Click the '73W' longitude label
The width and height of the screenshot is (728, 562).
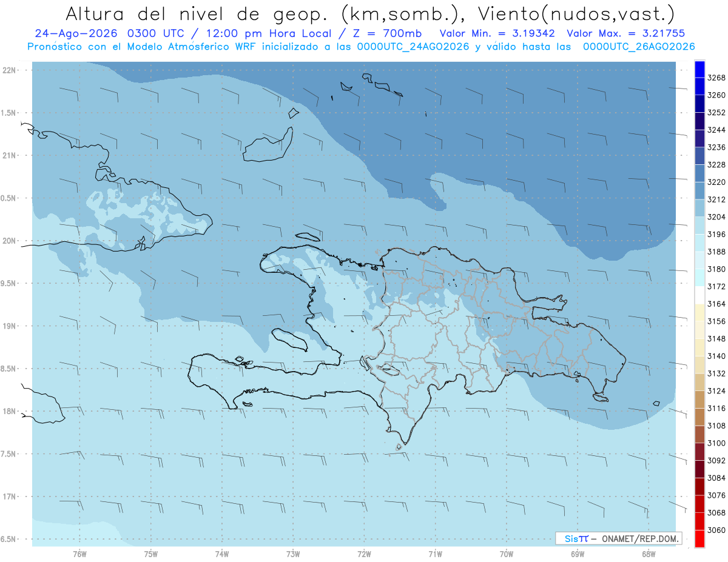[x=293, y=554]
